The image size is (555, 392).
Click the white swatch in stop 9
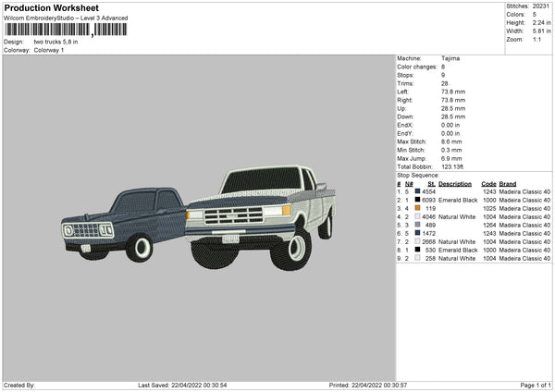(418, 259)
